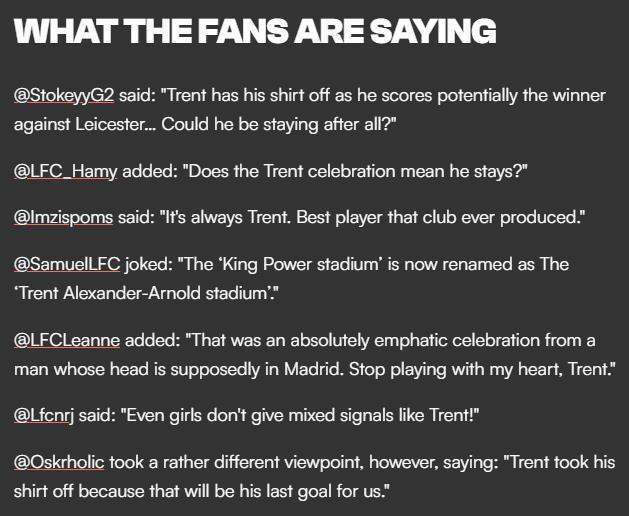
Task: Click the 'Does the Trent celebration' quote
Action: 355,171
